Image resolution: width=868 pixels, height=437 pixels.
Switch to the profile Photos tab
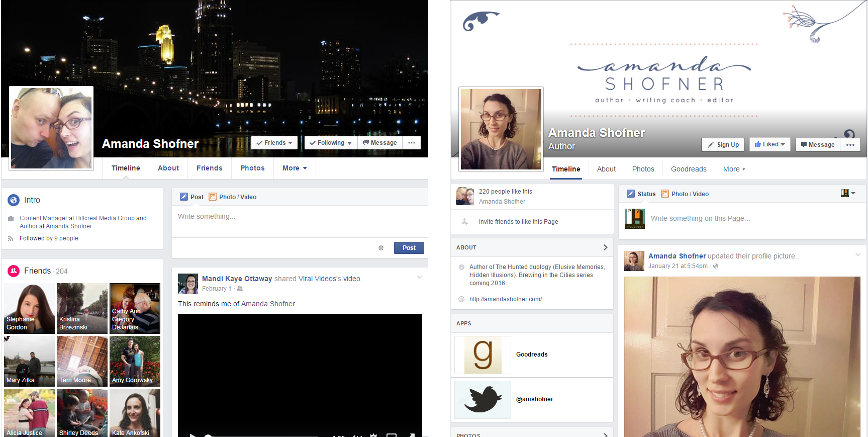[x=252, y=168]
